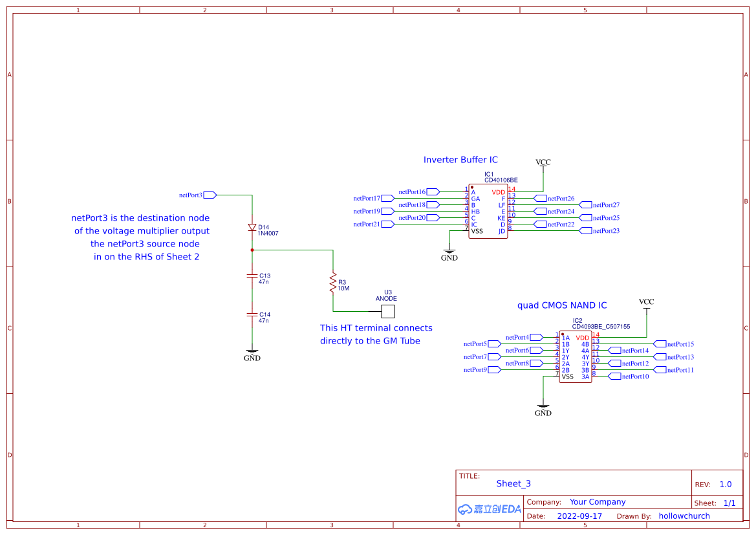Click the hollowchurch drawn-by name
Image resolution: width=756 pixels, height=535 pixels.
tap(684, 516)
